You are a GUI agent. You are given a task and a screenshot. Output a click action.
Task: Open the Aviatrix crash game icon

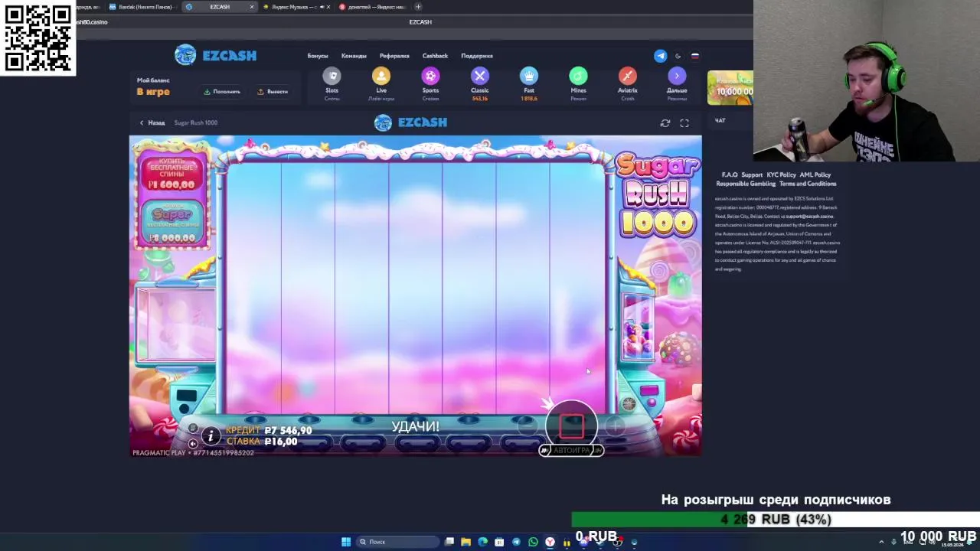[x=628, y=76]
